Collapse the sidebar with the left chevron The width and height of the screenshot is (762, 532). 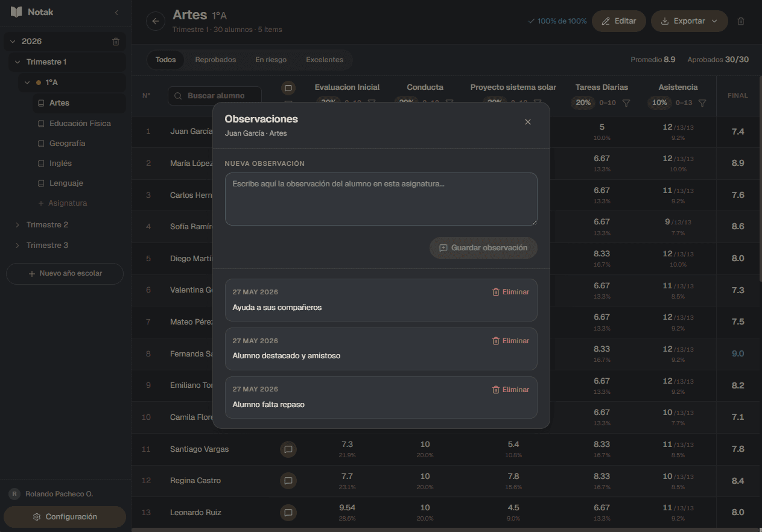pyautogui.click(x=116, y=12)
